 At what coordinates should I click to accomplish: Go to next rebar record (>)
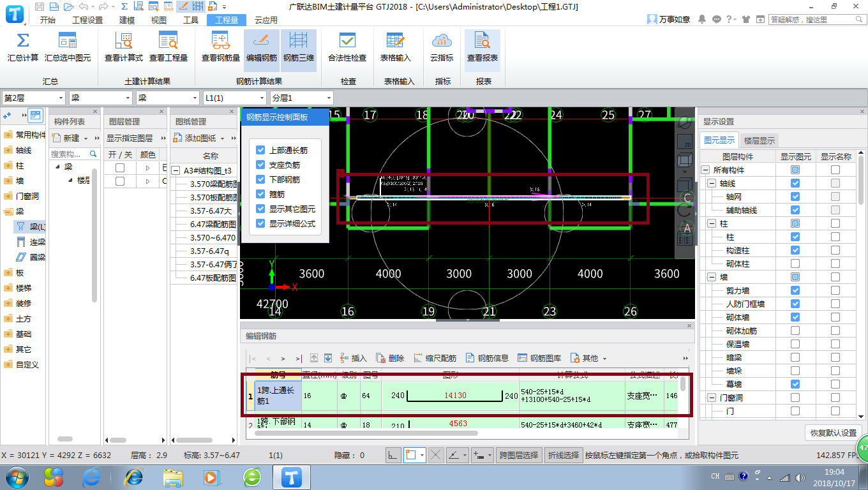pos(283,359)
